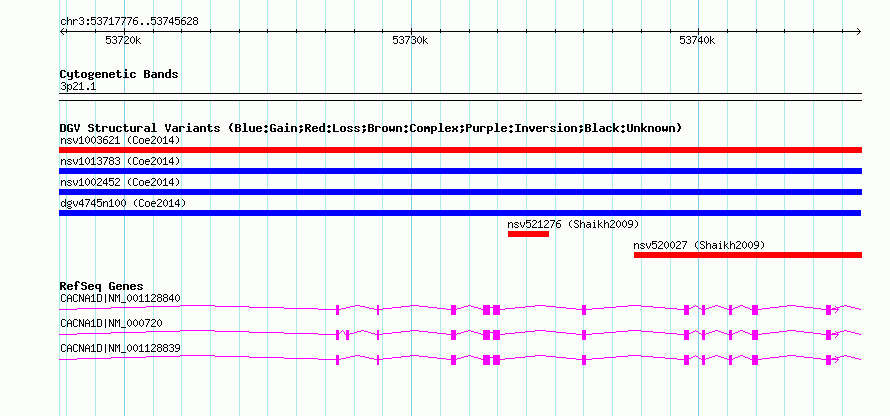Click CACNA1D|NM_000720 gene label
Viewport: 890px width, 416px height.
[x=111, y=323]
